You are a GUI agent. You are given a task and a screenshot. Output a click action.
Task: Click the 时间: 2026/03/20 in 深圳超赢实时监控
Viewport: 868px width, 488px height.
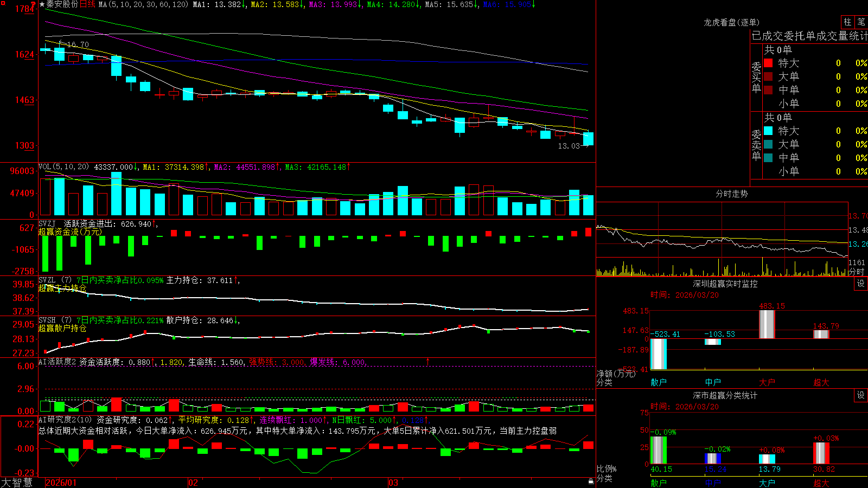685,295
